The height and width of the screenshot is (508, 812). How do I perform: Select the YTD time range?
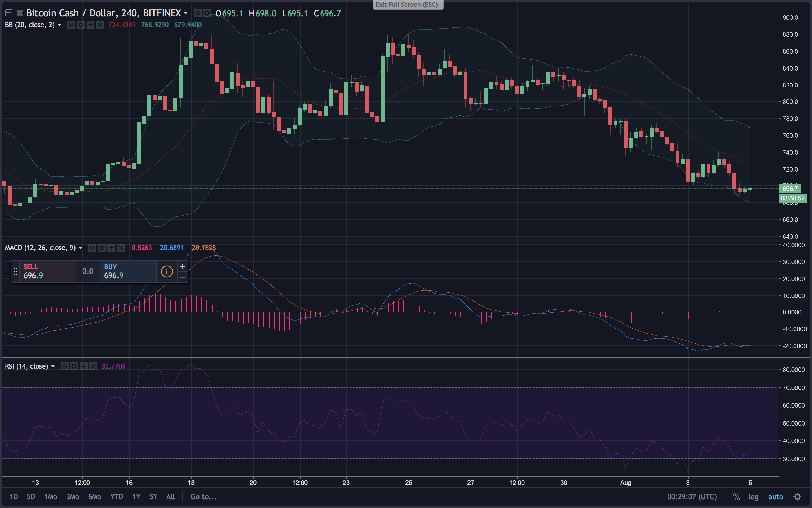(116, 497)
